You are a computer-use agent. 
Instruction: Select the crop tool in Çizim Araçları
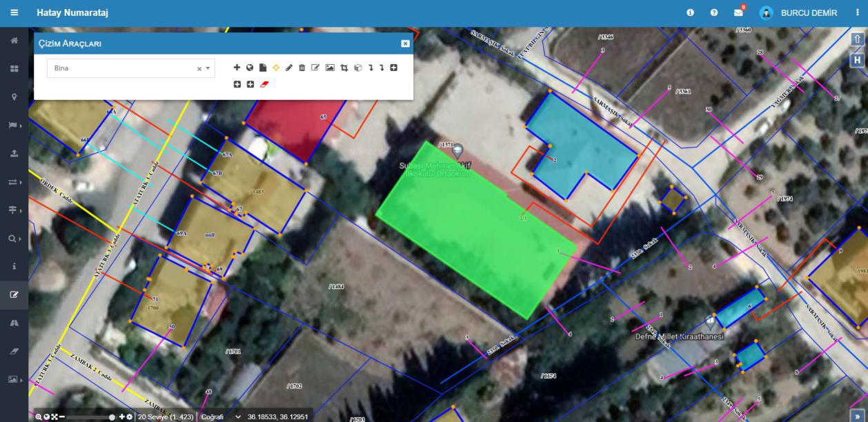[344, 68]
